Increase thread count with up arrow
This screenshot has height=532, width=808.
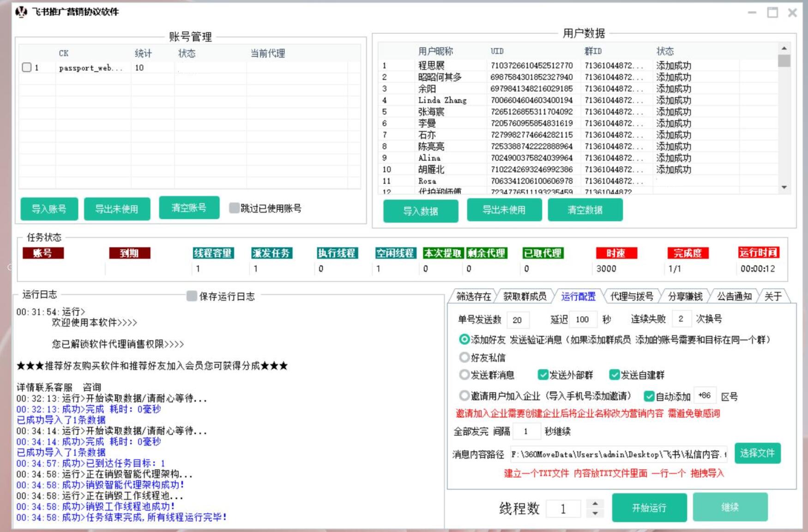(x=595, y=504)
